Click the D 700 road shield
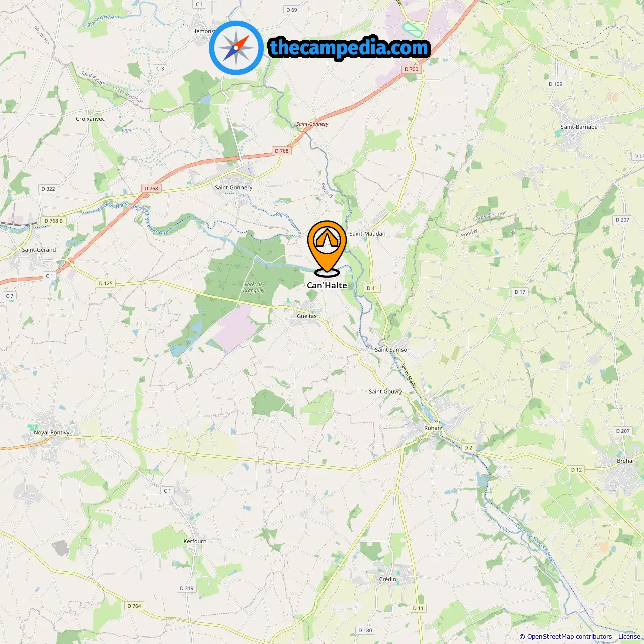The height and width of the screenshot is (644, 644). (x=411, y=69)
